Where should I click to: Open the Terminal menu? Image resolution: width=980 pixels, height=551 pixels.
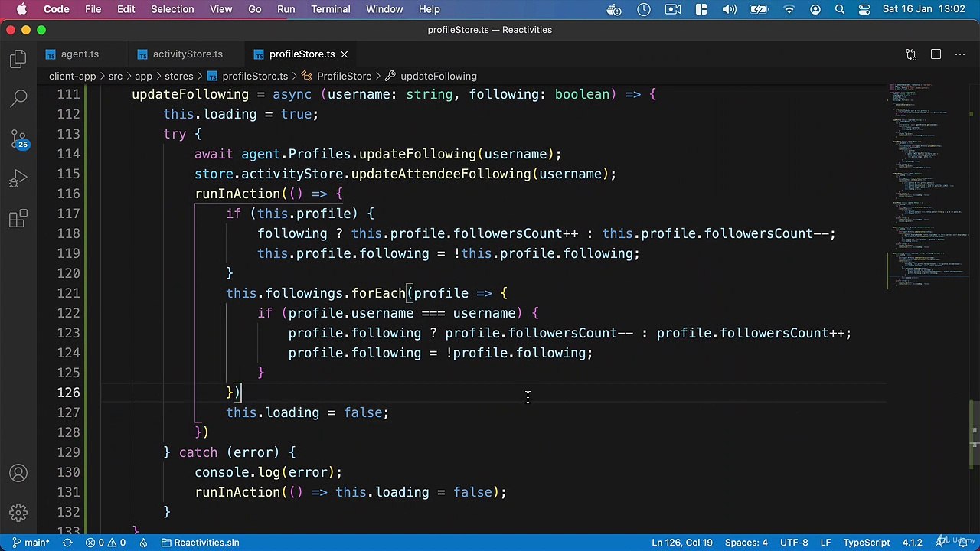(331, 9)
